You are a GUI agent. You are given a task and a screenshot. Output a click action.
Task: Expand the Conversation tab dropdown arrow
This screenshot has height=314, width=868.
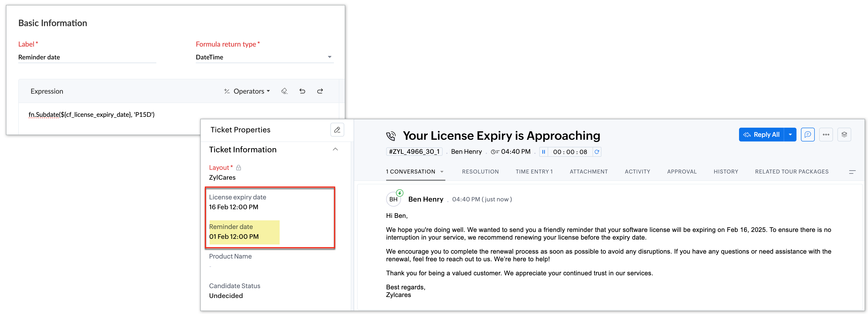pos(442,172)
